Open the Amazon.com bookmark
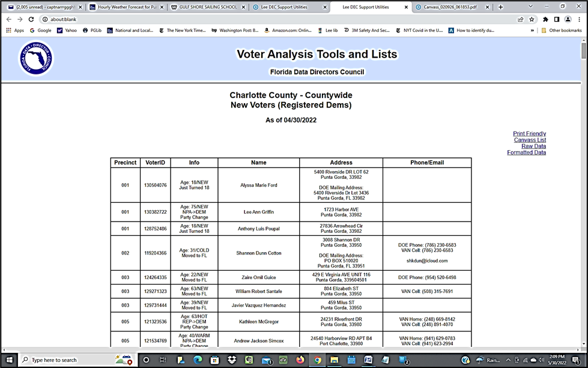Screen dimensions: 588x368 click(x=288, y=31)
